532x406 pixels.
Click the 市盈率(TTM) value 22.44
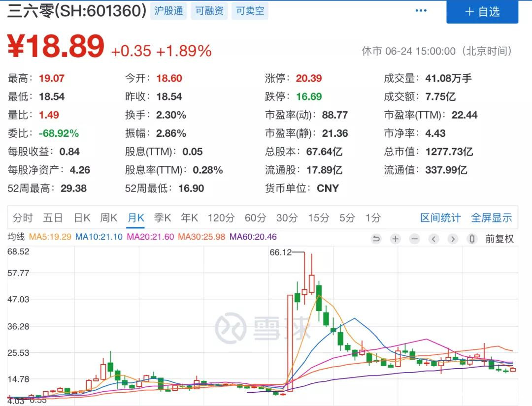[465, 115]
